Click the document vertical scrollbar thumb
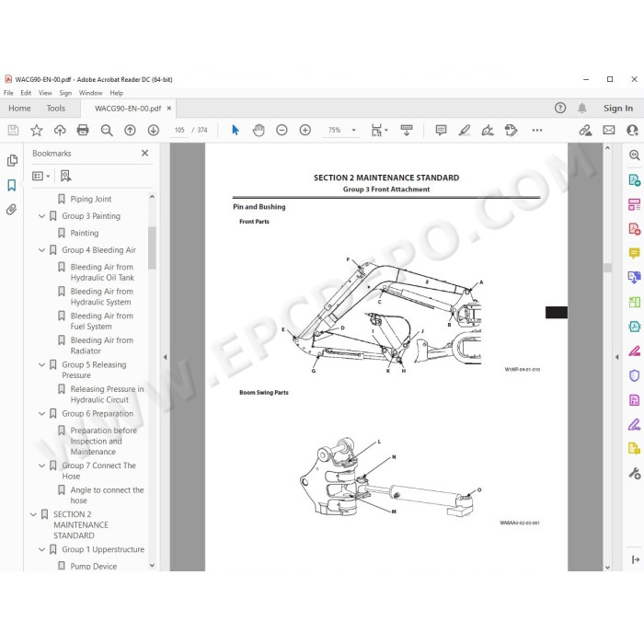 pos(608,268)
